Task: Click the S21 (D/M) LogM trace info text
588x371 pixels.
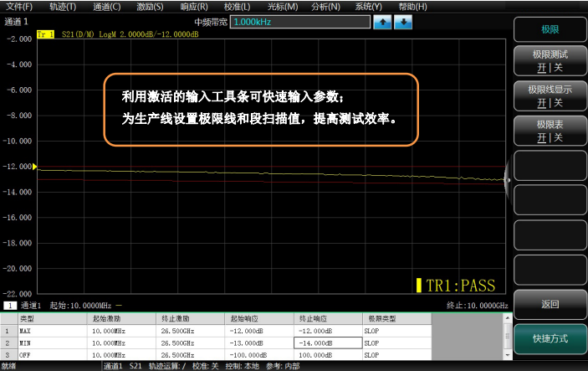Action: coord(130,34)
